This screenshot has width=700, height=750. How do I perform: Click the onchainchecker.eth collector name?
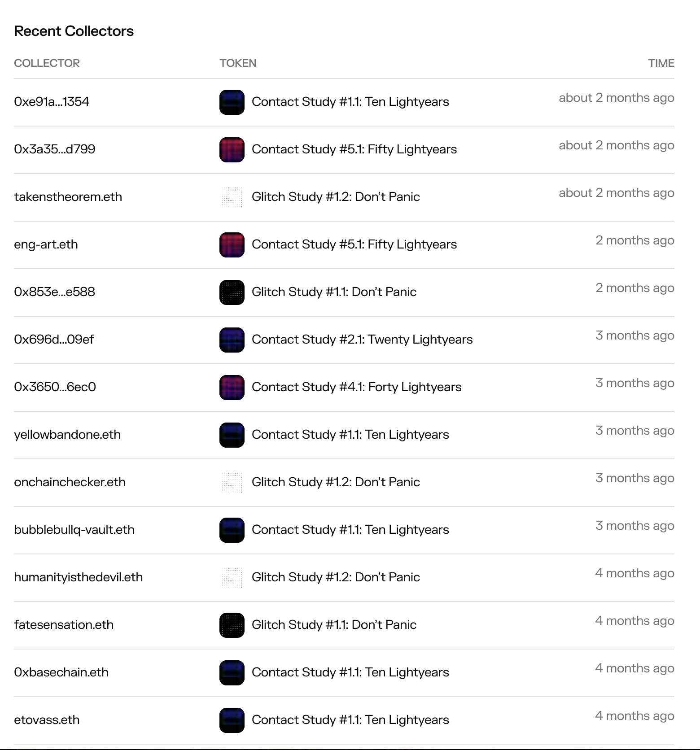70,482
